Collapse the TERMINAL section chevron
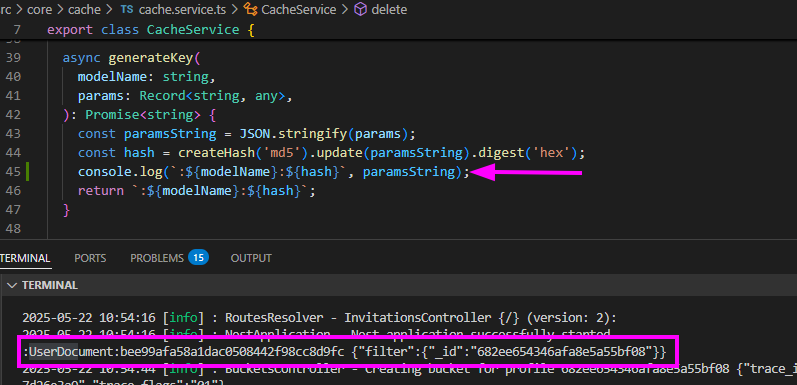797x385 pixels. coord(12,285)
